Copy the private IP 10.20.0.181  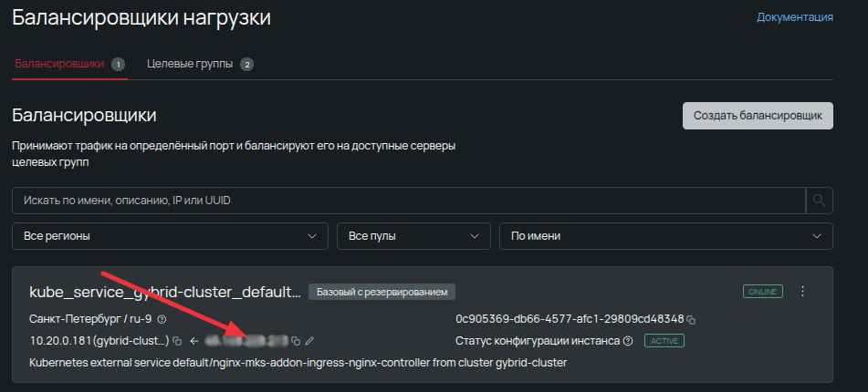(177, 341)
